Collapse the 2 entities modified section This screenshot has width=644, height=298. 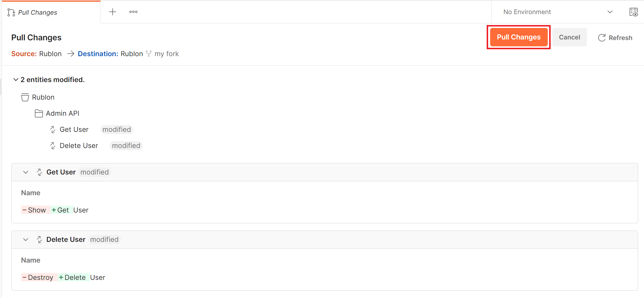(x=16, y=79)
